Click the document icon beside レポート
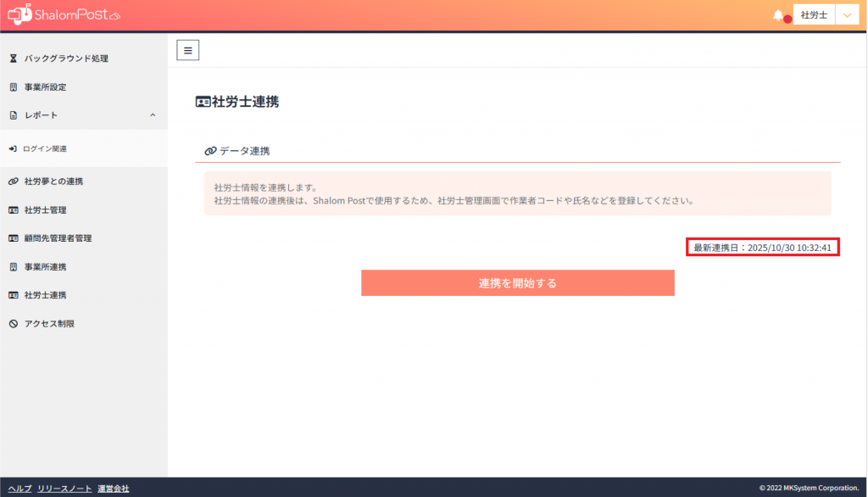Screen dimensions: 868x497 [13, 115]
